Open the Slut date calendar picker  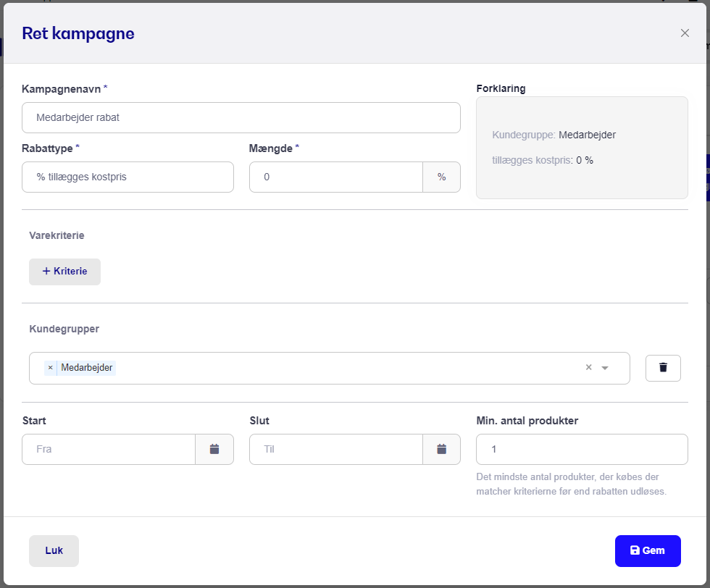(441, 449)
